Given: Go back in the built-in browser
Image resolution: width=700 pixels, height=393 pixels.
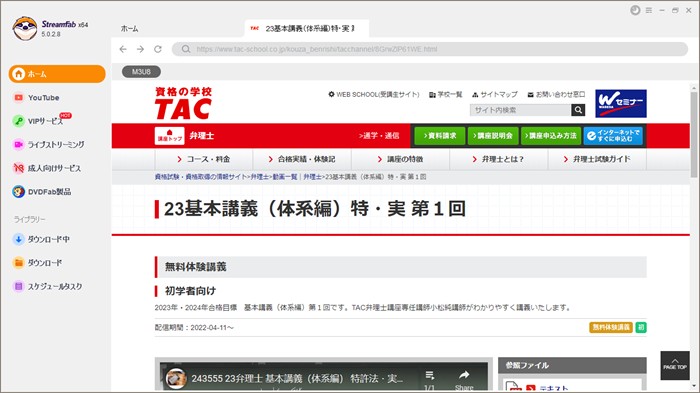Looking at the screenshot, I should pyautogui.click(x=123, y=49).
